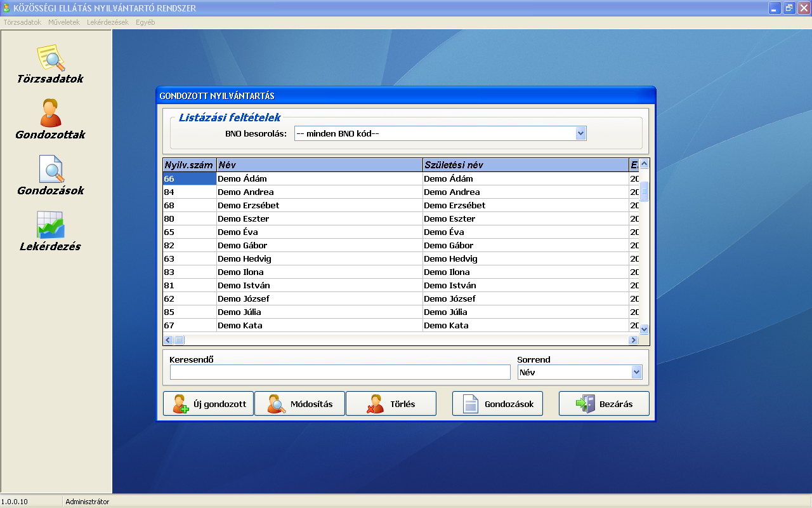Open the Egyéb menu
The height and width of the screenshot is (508, 812).
[x=145, y=22]
